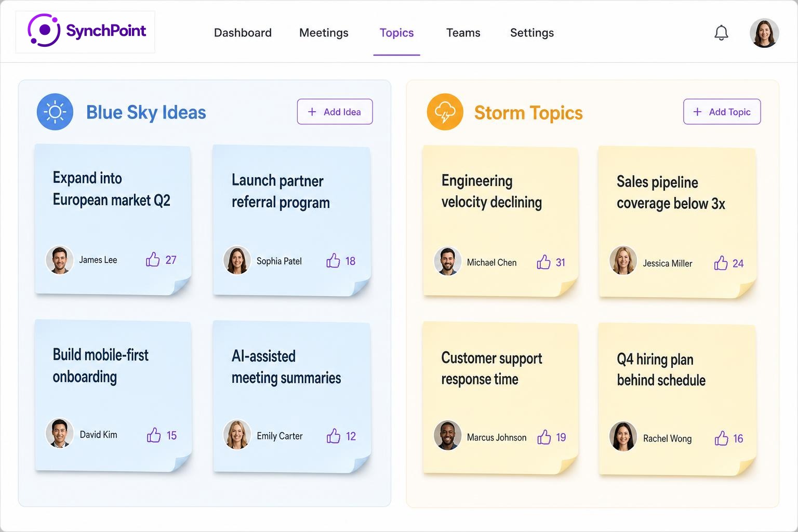The height and width of the screenshot is (532, 798).
Task: Click the Blue Sky Ideas heading
Action: click(146, 112)
